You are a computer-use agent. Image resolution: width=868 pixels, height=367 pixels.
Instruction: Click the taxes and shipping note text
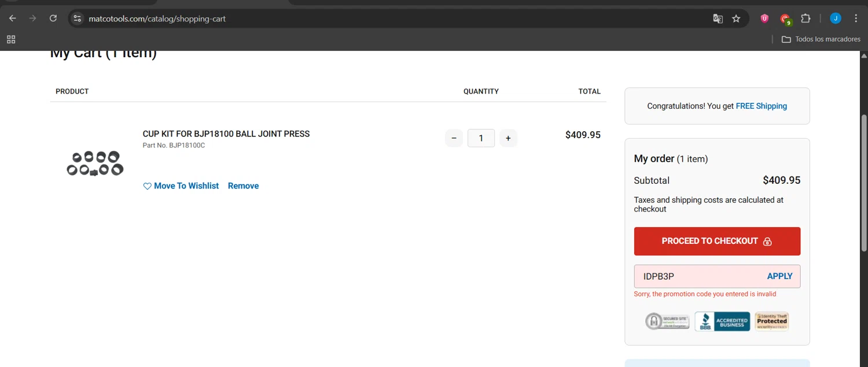tap(708, 205)
